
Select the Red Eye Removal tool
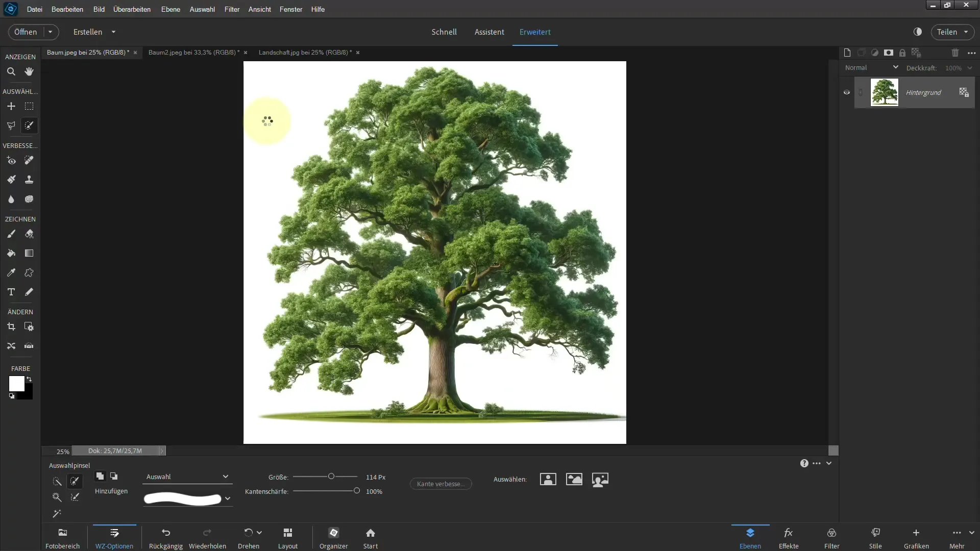click(x=11, y=161)
